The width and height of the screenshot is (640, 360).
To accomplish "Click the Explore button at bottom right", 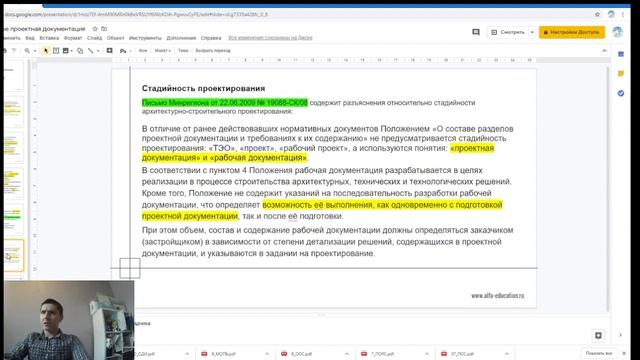I will coord(598,336).
